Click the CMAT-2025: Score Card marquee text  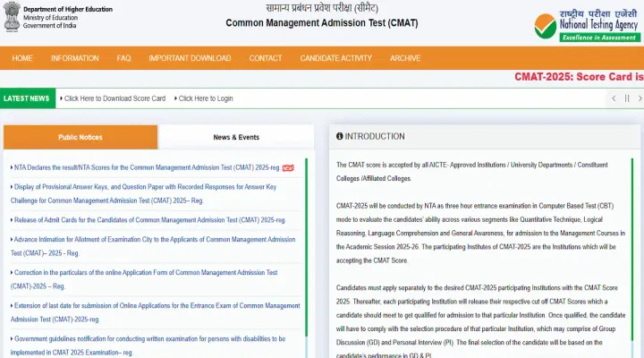pyautogui.click(x=579, y=77)
